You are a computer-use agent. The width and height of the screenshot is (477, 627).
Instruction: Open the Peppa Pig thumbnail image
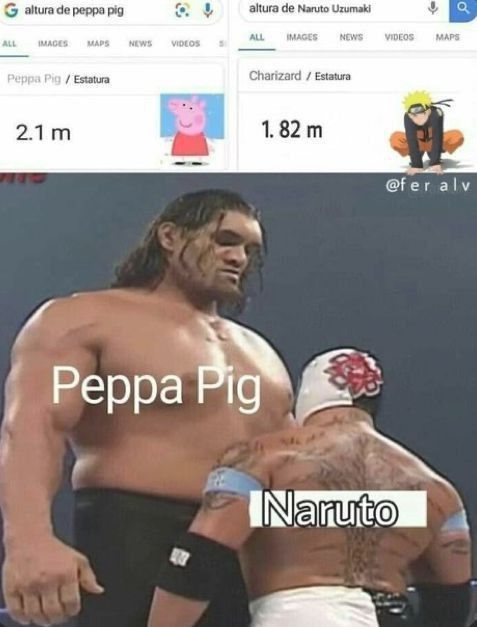tap(192, 130)
